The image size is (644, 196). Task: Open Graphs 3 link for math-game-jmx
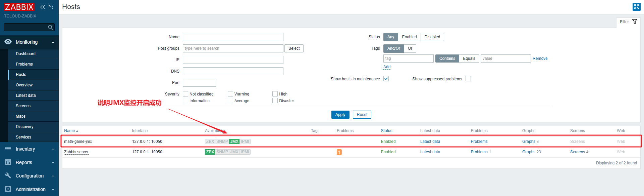(x=530, y=142)
